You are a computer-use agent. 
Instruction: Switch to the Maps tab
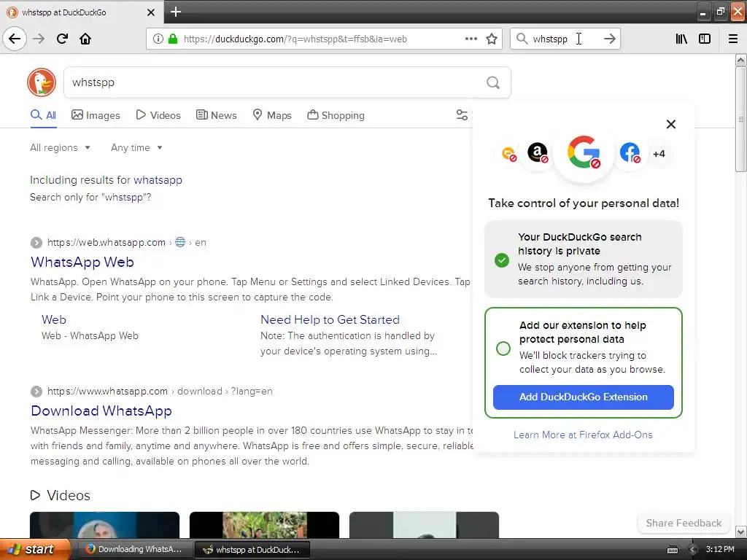click(272, 115)
